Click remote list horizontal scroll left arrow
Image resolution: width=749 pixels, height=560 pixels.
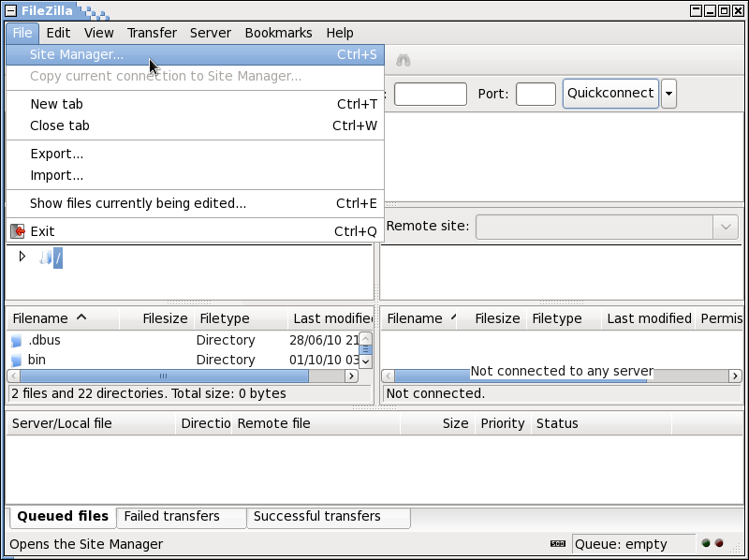pyautogui.click(x=388, y=376)
